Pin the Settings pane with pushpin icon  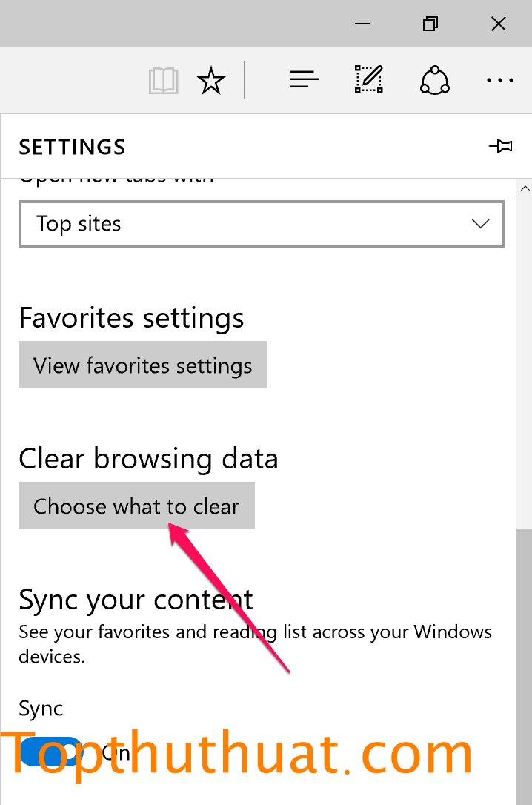tap(501, 146)
